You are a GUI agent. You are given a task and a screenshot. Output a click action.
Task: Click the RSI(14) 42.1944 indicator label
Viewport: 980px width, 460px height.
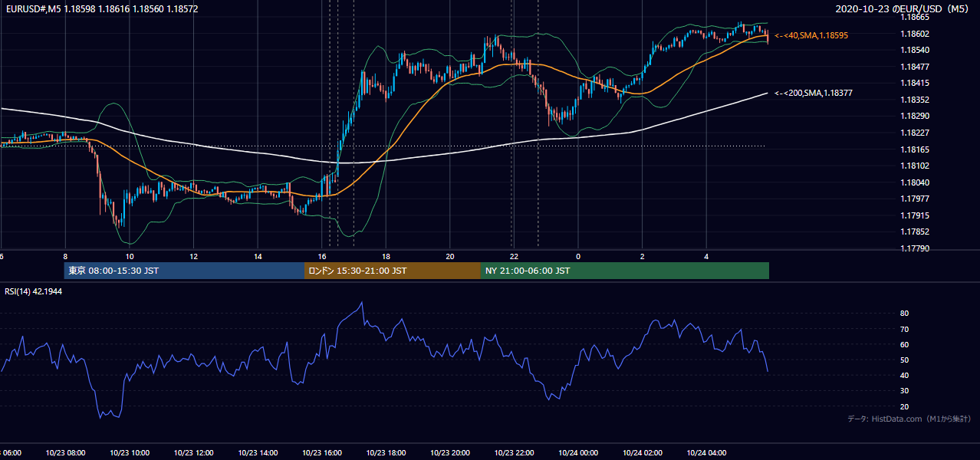point(34,291)
